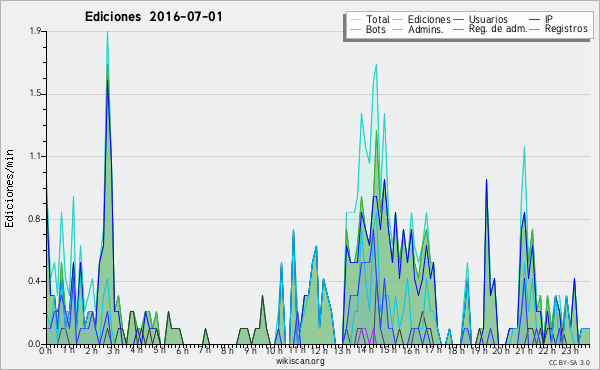Screen dimensions: 600x370
Task: Click the 'Usuarios' legend label
Action: [x=488, y=19]
